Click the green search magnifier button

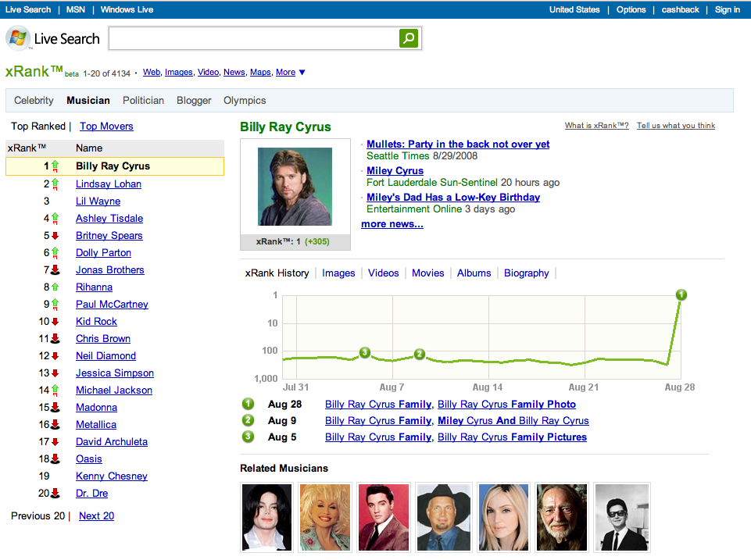coord(408,38)
